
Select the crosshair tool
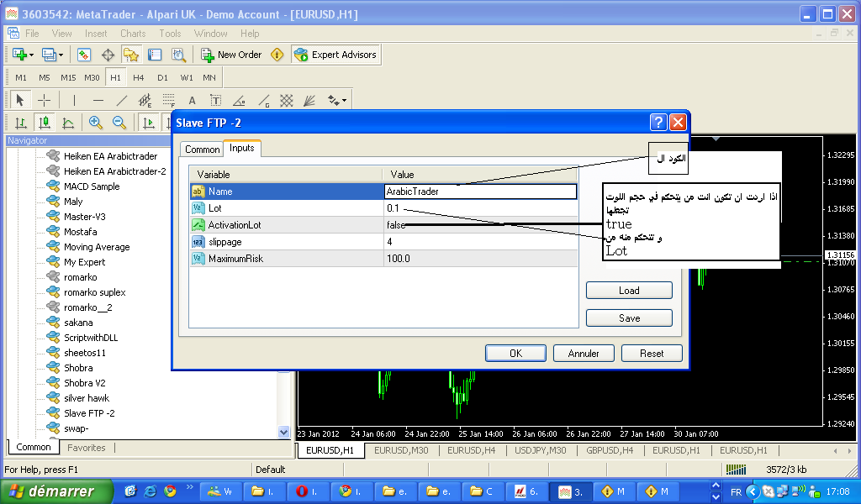pyautogui.click(x=44, y=100)
